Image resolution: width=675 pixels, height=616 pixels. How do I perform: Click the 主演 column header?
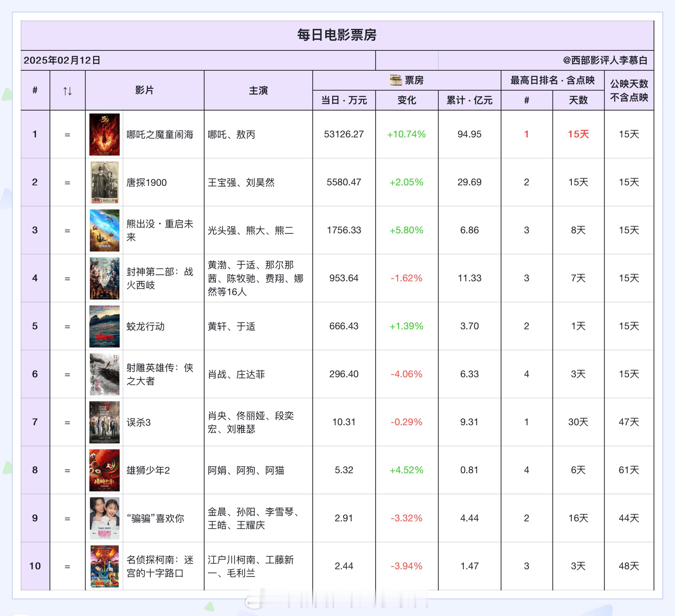(258, 90)
